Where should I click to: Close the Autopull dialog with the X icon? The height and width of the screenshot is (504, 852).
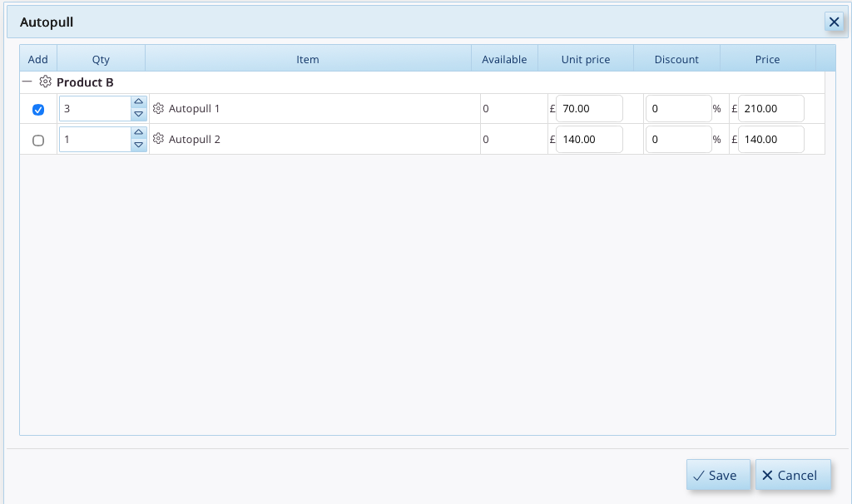point(834,22)
